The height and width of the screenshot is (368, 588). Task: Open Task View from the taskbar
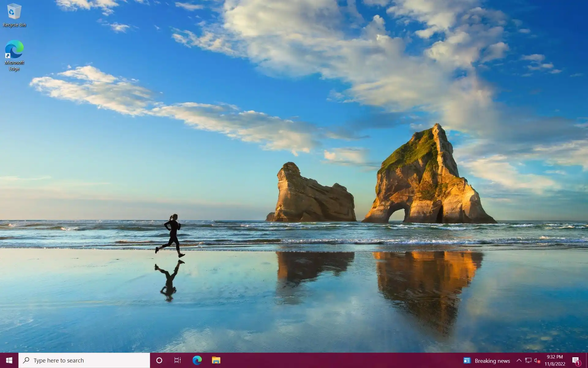click(x=178, y=360)
